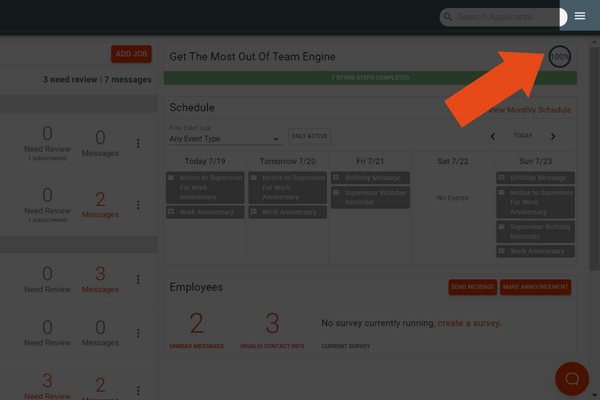Click the ADD JOB button
The width and height of the screenshot is (600, 400).
pos(131,54)
